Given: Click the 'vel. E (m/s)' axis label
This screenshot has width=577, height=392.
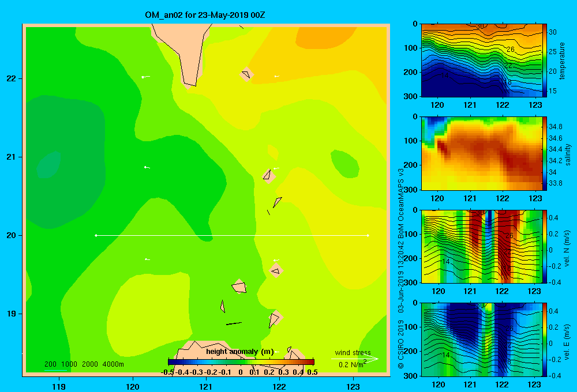Looking at the screenshot, I should [x=567, y=341].
